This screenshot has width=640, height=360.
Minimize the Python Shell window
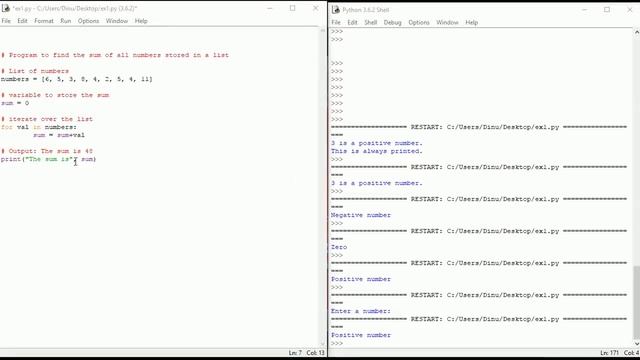pos(584,9)
